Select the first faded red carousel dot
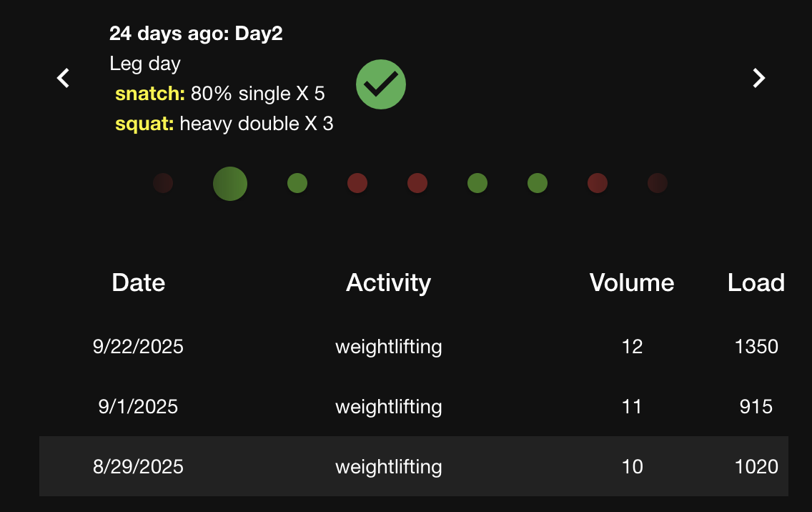 tap(163, 183)
